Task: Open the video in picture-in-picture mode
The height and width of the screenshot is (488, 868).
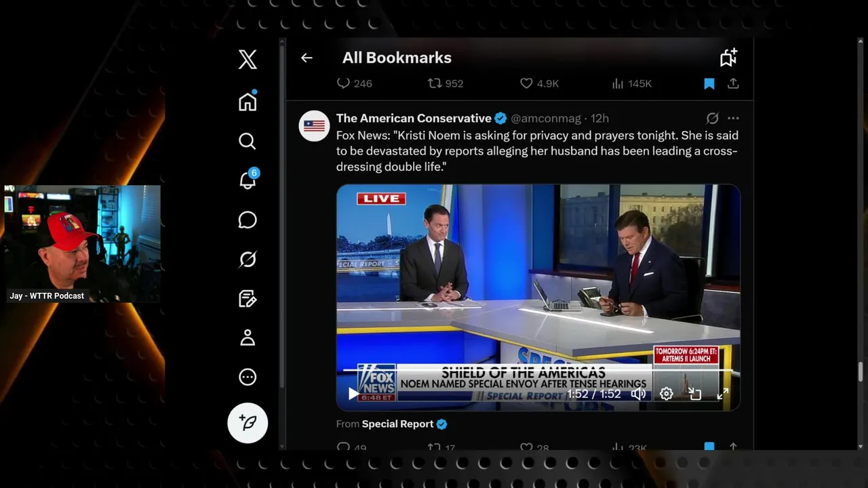Action: (x=694, y=394)
